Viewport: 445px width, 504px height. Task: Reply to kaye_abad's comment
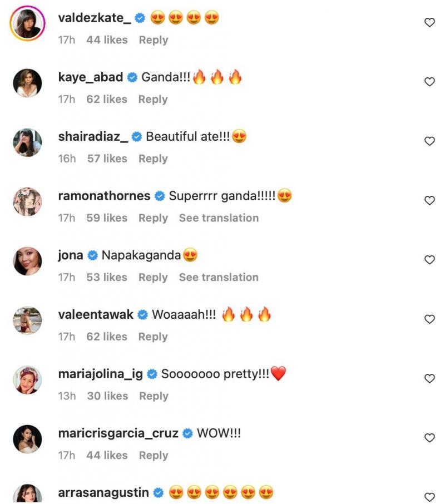tap(153, 100)
